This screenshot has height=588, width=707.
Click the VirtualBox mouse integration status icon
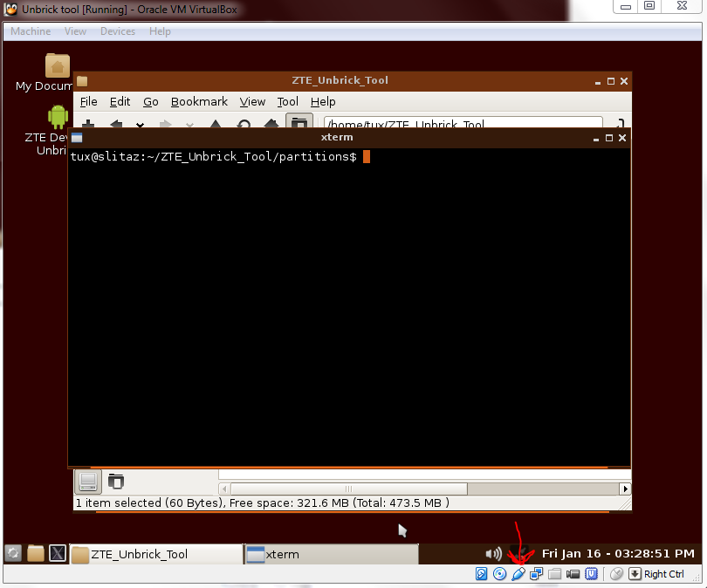click(x=616, y=574)
